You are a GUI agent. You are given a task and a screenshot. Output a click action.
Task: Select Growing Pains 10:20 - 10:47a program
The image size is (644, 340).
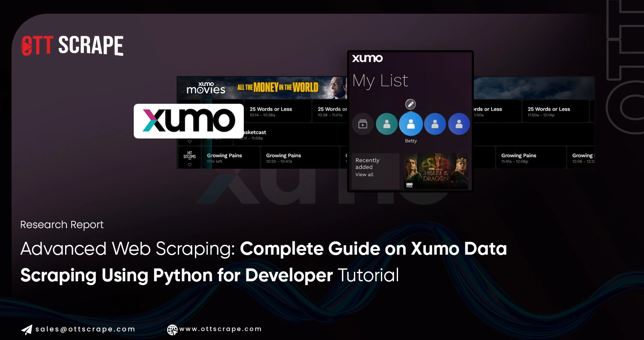[x=300, y=158]
